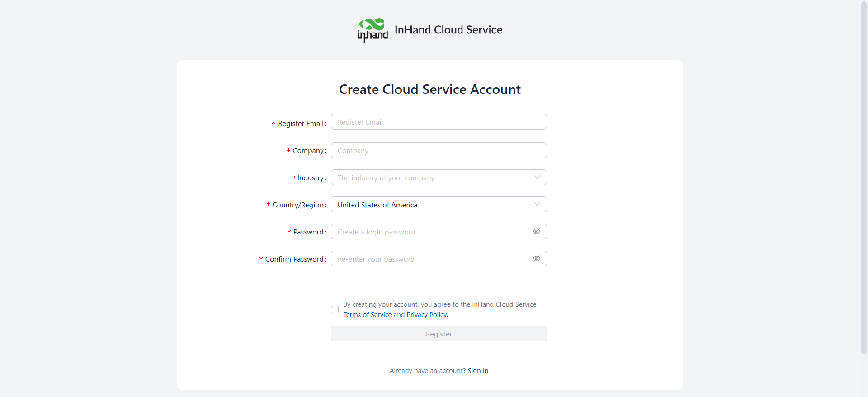
Task: Open the Privacy Policy link
Action: (x=427, y=315)
